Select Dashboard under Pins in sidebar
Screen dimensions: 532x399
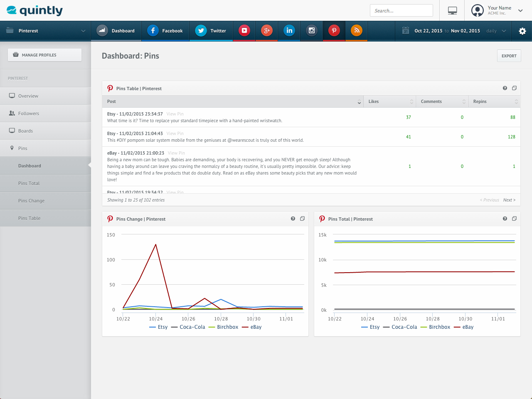pyautogui.click(x=45, y=165)
